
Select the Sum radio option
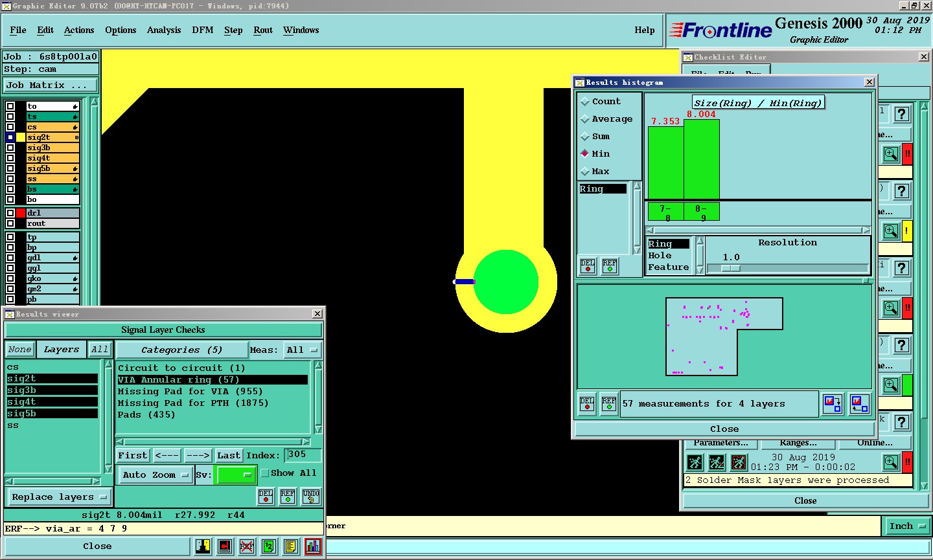585,137
